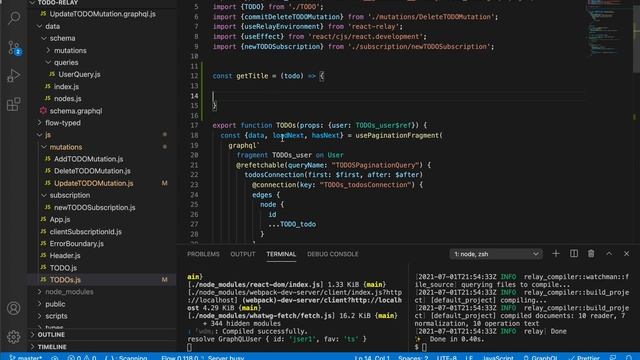Viewport: 640px width, 360px height.
Task: Collapse the subscription folder
Action: tap(44, 195)
